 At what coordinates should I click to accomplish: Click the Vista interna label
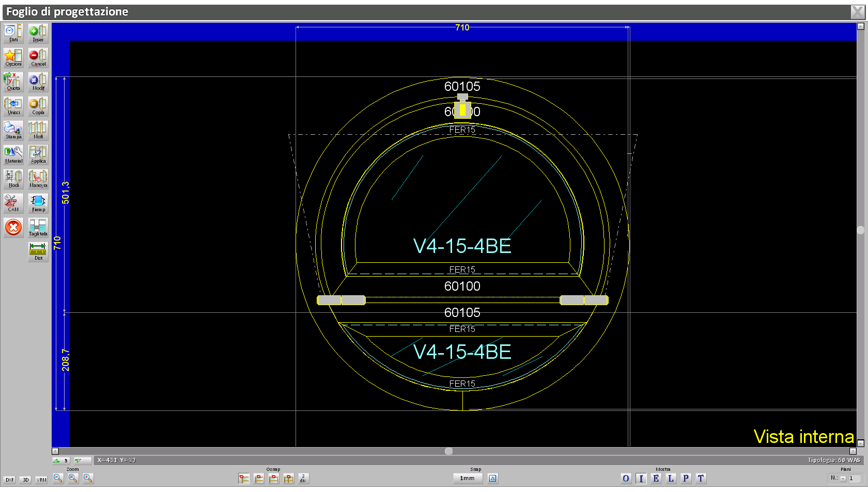(804, 437)
